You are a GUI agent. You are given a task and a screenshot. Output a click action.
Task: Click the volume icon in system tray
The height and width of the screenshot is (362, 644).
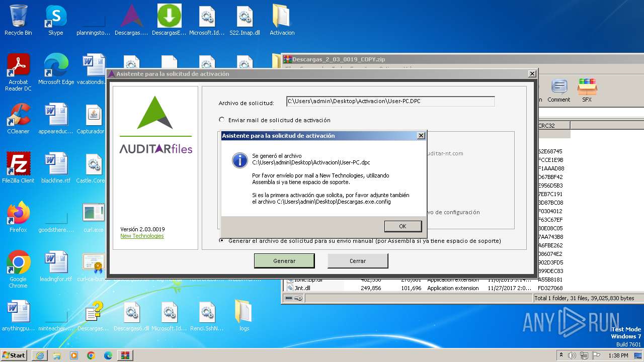point(572,355)
